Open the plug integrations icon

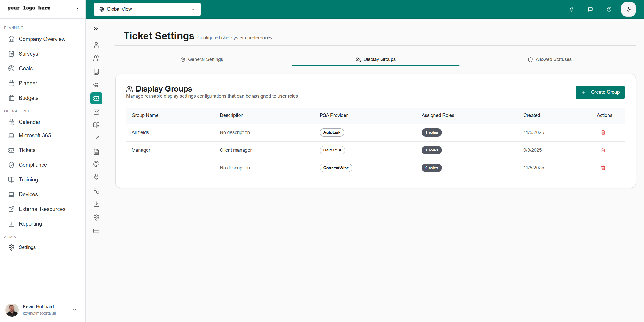click(x=96, y=177)
